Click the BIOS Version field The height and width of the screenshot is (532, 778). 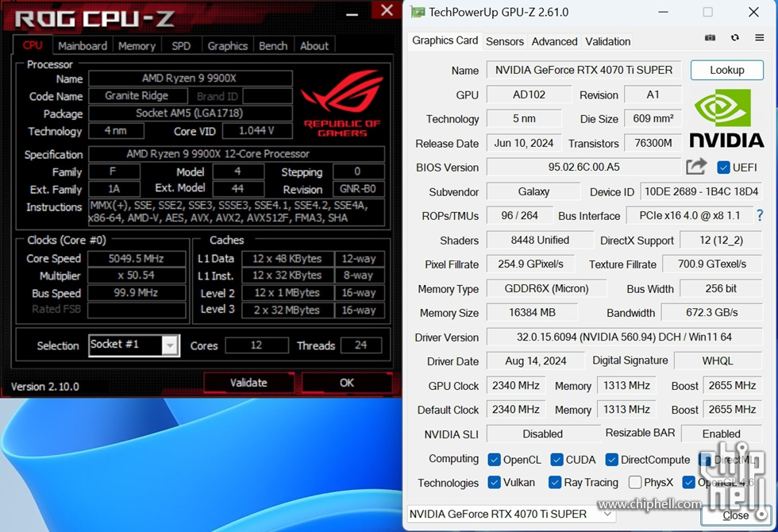click(583, 167)
